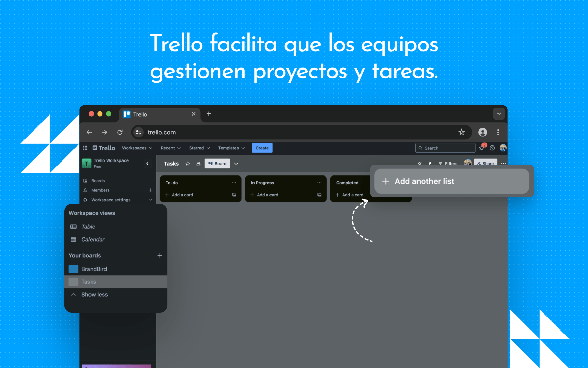Open the Power-Ups rocket icon
The width and height of the screenshot is (588, 368).
(419, 164)
